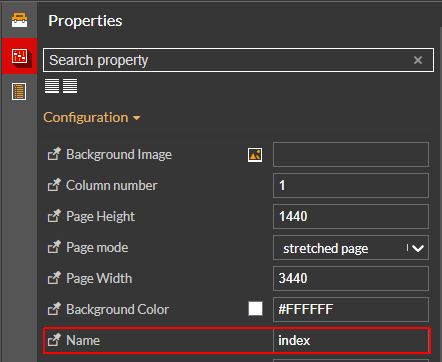
Task: Click the Page mode label
Action: (97, 247)
